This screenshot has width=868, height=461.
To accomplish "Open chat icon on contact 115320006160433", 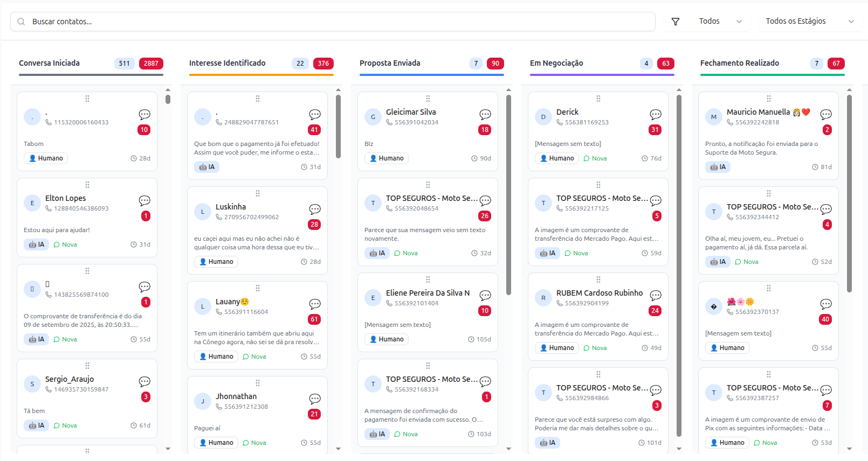I will click(144, 115).
